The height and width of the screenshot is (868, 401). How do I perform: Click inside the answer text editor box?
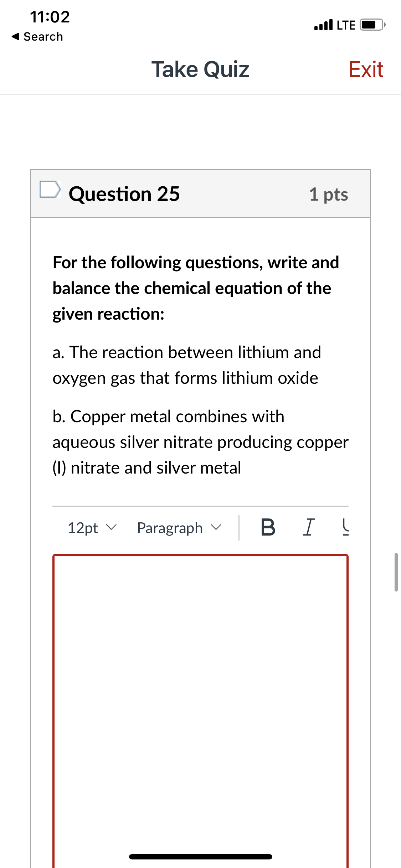point(200,709)
